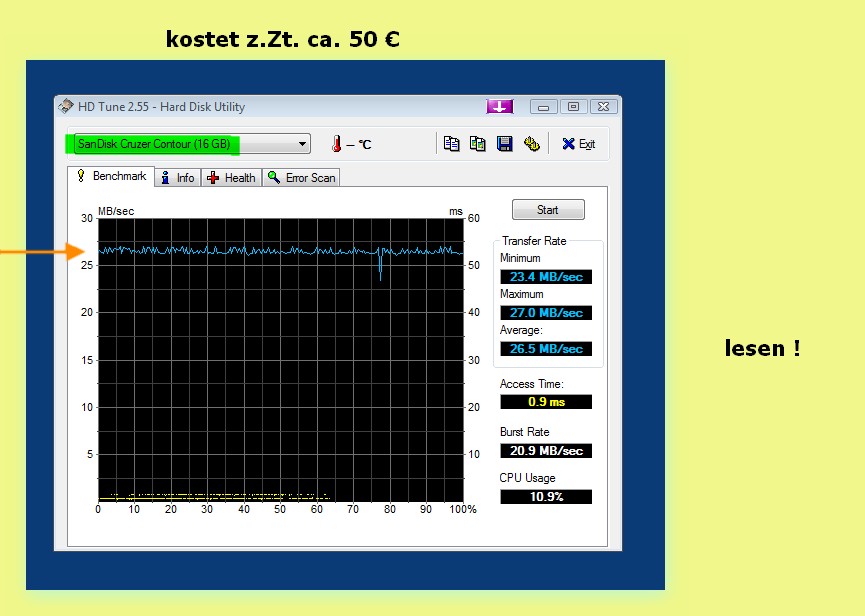Click the Exit button

pyautogui.click(x=579, y=144)
